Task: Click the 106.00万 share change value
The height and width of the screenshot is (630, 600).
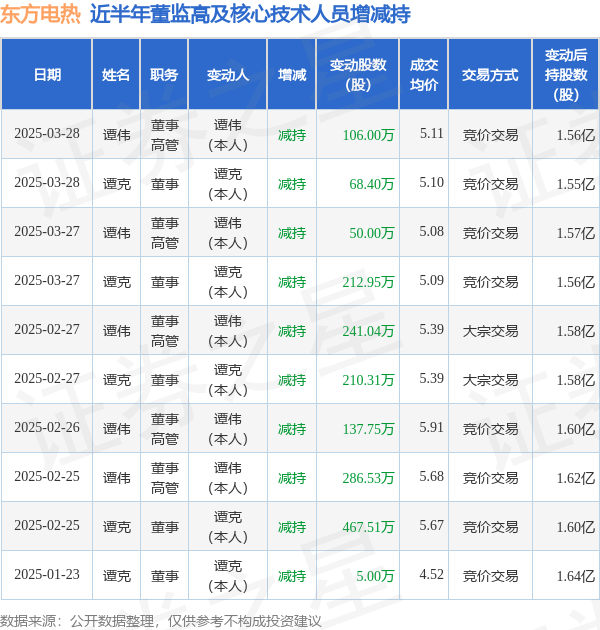Action: pos(368,135)
